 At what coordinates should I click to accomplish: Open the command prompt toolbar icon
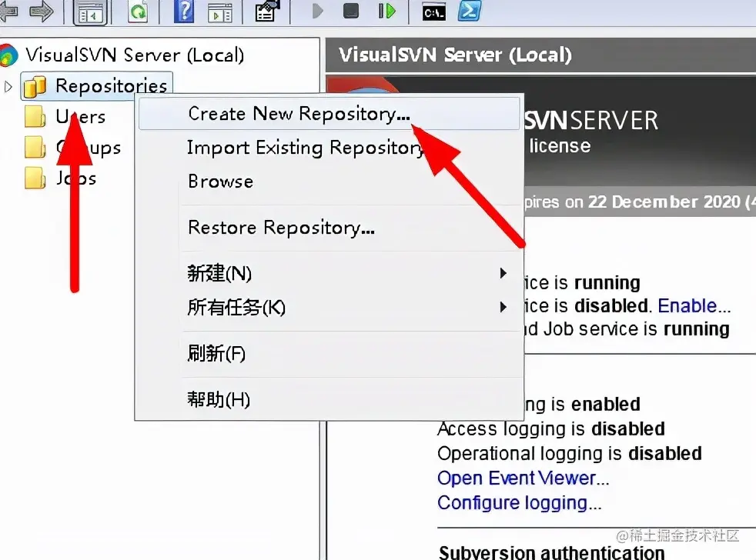point(433,12)
